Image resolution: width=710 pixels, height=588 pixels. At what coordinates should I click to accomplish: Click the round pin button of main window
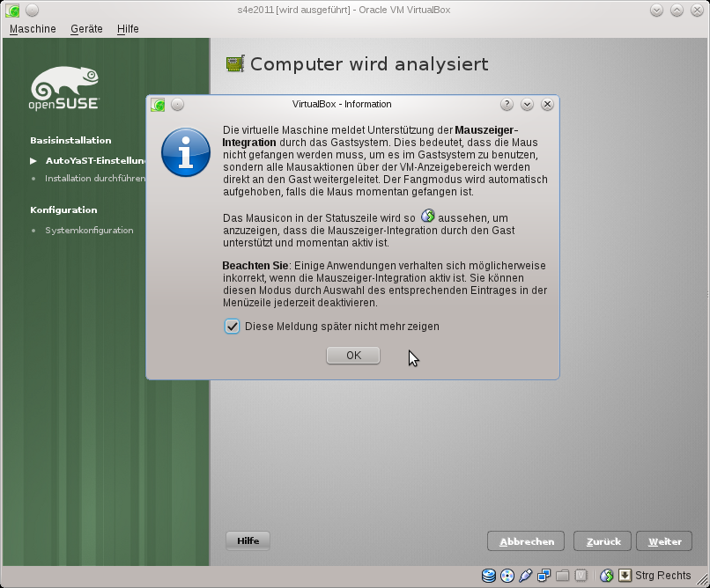click(x=32, y=10)
